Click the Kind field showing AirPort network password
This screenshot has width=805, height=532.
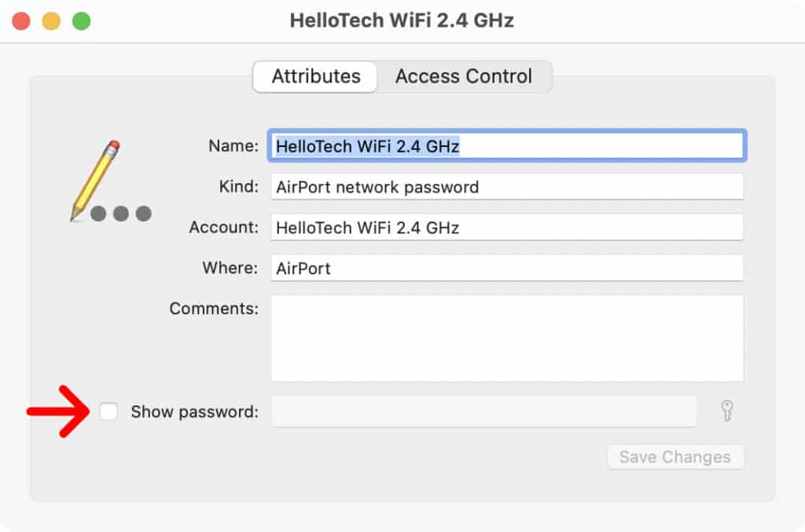coord(507,186)
